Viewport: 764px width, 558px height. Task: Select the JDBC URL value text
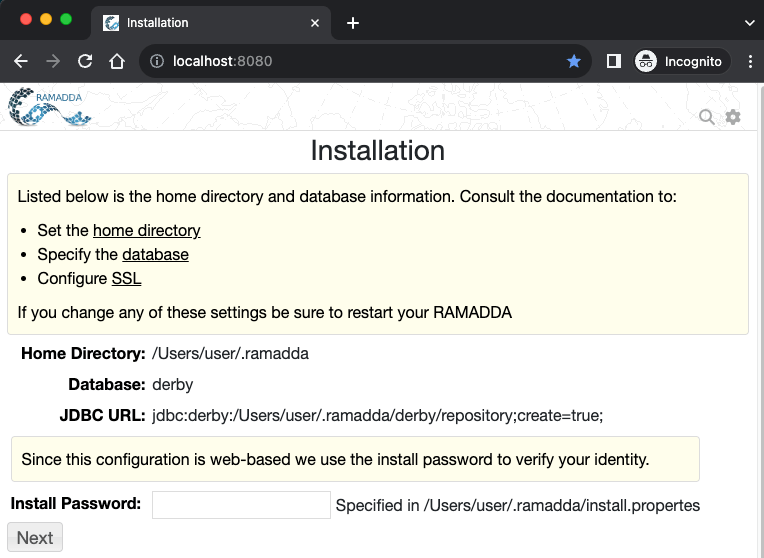click(378, 416)
